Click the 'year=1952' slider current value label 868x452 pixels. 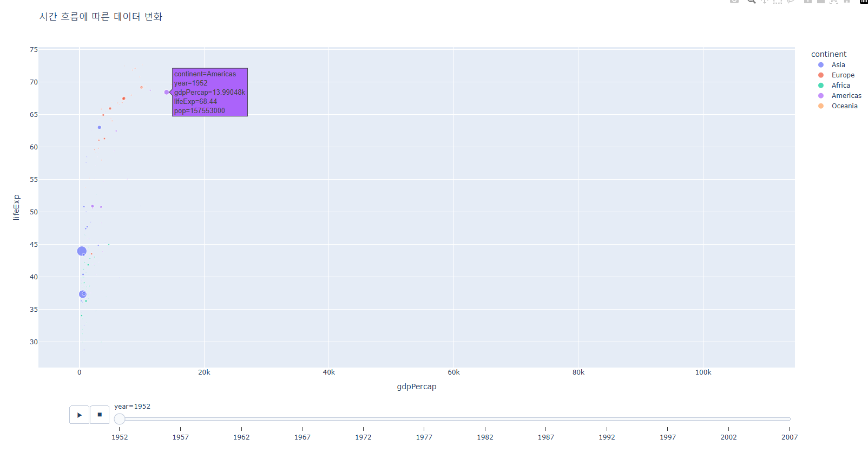(x=132, y=407)
